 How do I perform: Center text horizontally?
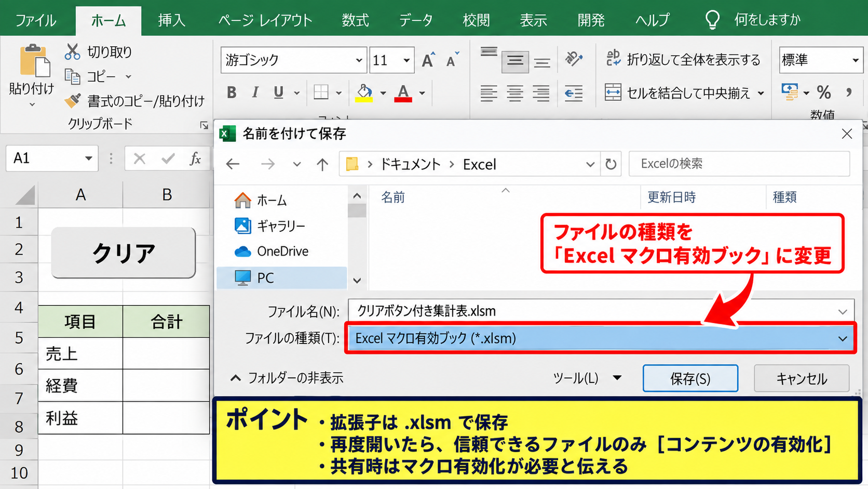(515, 94)
